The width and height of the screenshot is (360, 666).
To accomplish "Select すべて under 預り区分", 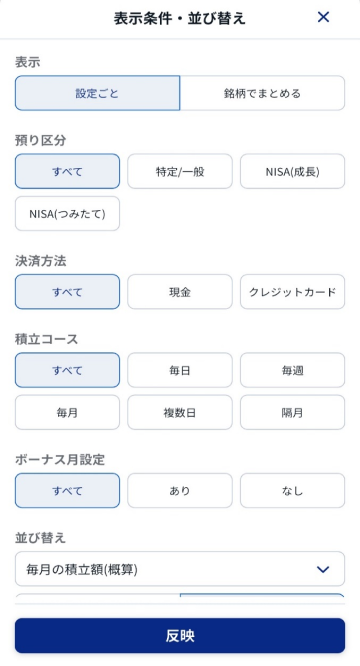I will pyautogui.click(x=68, y=171).
